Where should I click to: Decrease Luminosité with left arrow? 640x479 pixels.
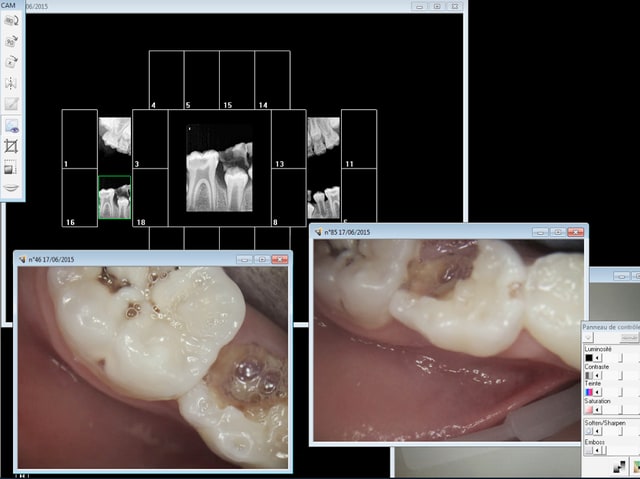(x=598, y=357)
